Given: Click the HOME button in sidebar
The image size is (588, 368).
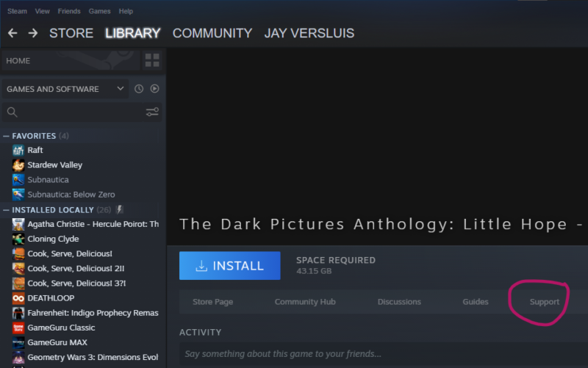Looking at the screenshot, I should (x=71, y=60).
